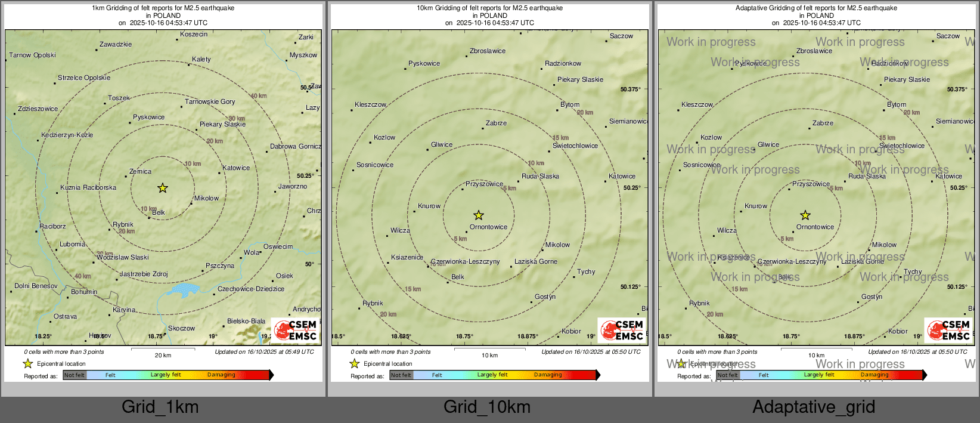Click the Grid_10km caption label

487,407
